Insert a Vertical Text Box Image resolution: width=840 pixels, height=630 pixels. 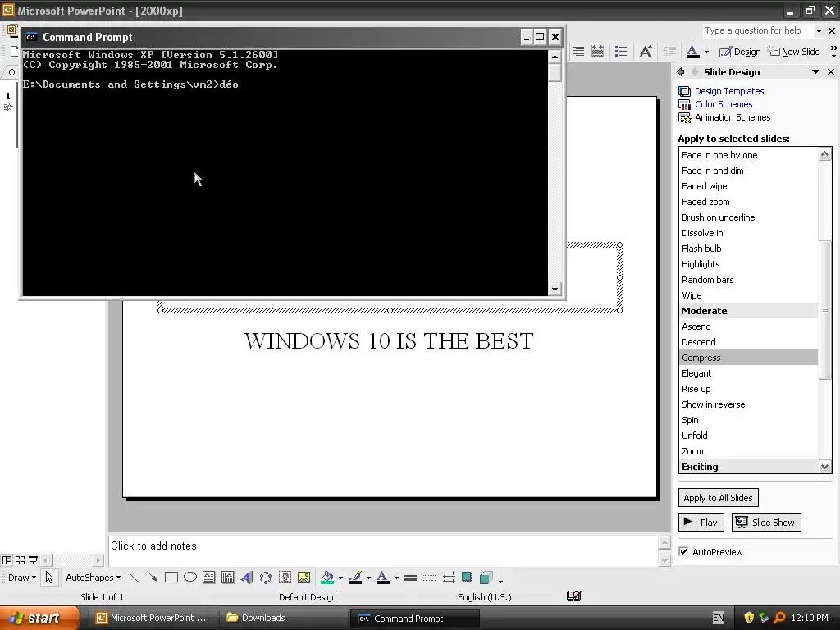[228, 577]
